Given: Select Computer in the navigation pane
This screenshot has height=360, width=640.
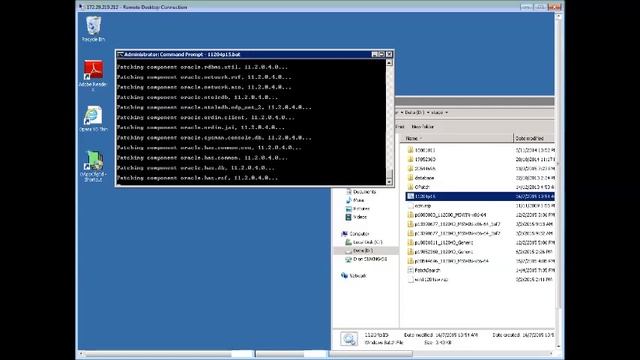Looking at the screenshot, I should pyautogui.click(x=355, y=234).
